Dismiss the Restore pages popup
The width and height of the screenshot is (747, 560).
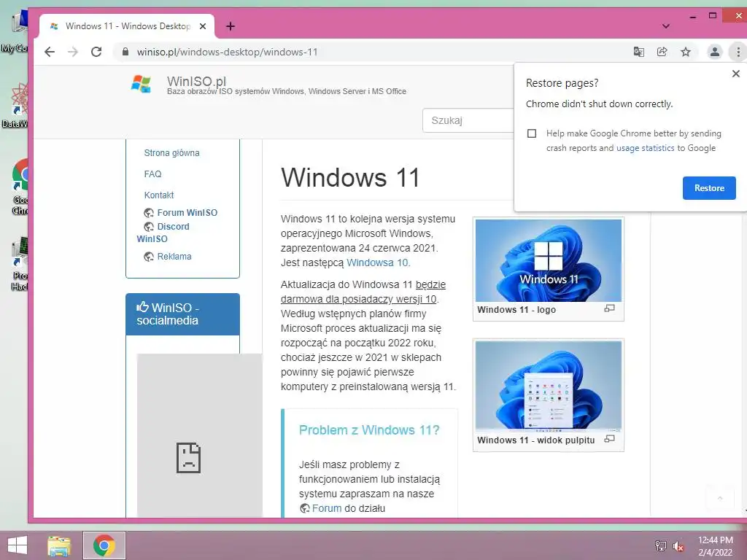tap(736, 74)
